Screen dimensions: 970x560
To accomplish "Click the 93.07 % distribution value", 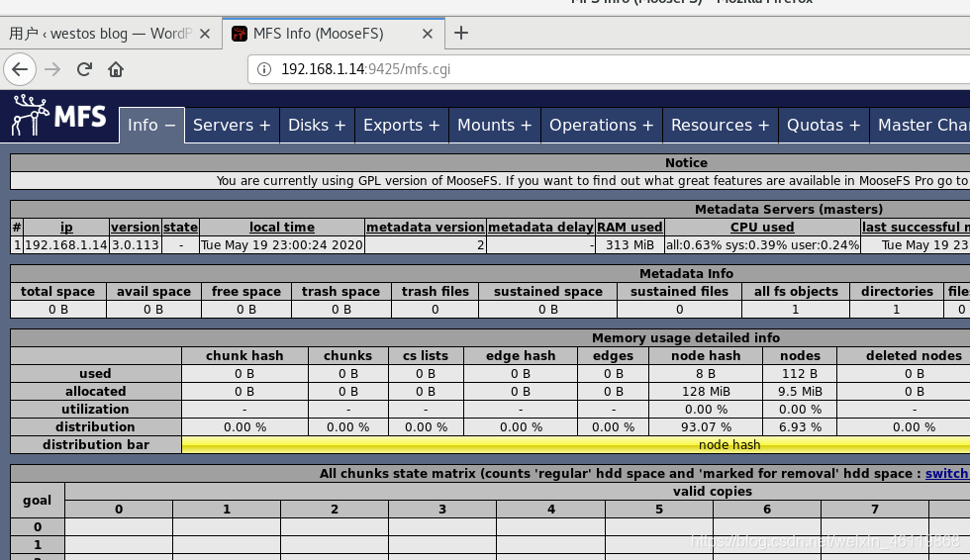I will (706, 427).
